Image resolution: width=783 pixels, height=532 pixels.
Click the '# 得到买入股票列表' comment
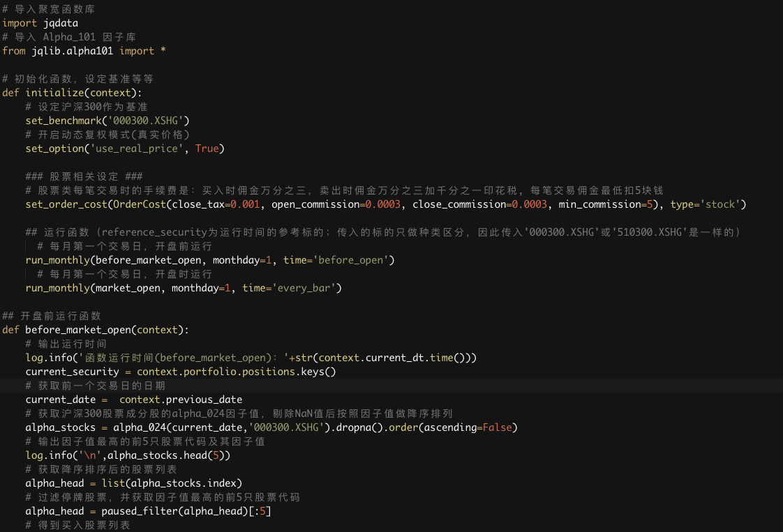click(x=77, y=526)
